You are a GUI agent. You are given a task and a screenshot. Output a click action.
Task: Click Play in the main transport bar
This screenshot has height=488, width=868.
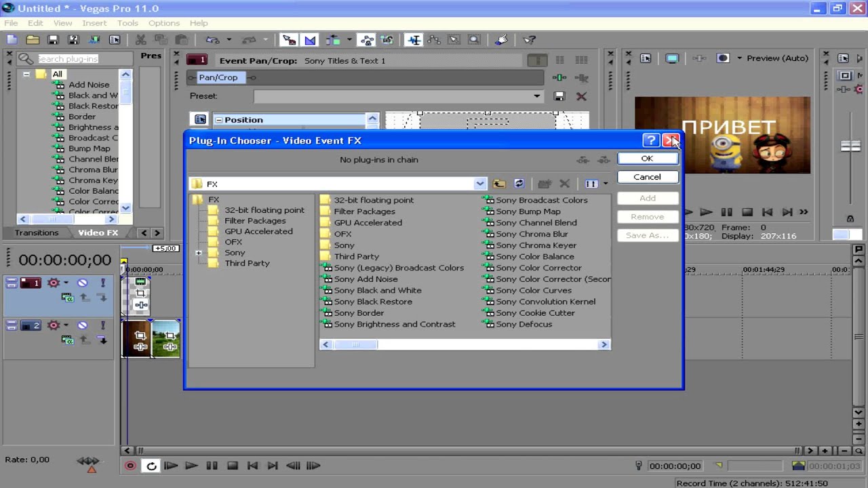pyautogui.click(x=191, y=466)
